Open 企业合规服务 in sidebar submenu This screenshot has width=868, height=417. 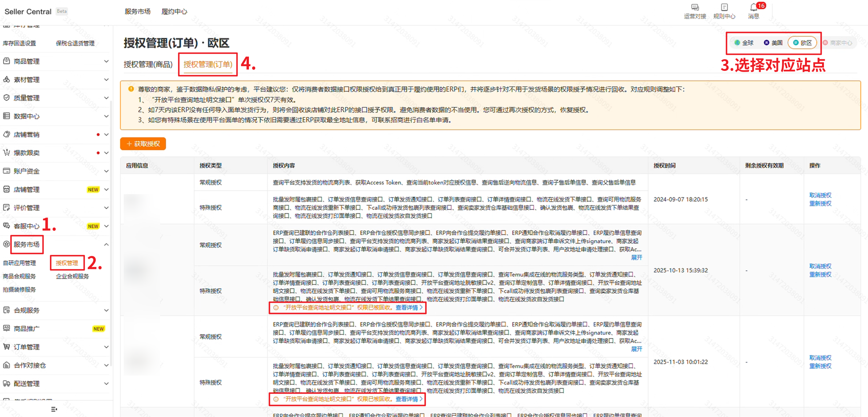(72, 276)
